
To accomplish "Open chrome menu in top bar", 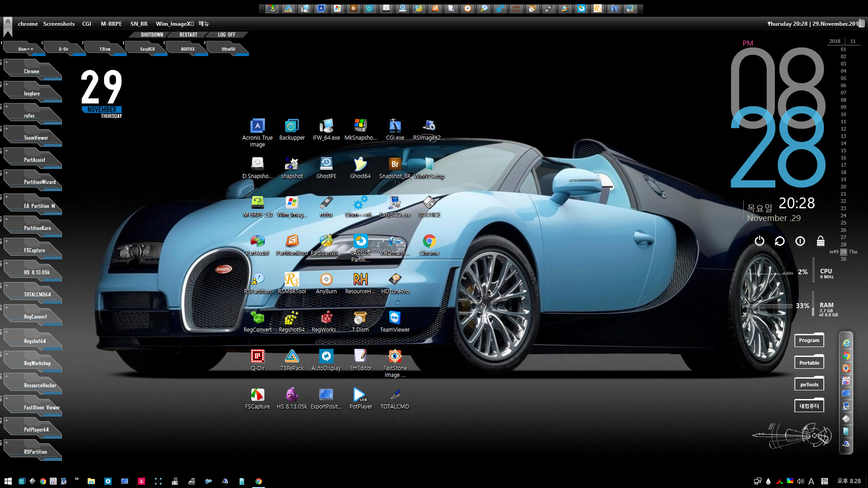I will pyautogui.click(x=28, y=23).
